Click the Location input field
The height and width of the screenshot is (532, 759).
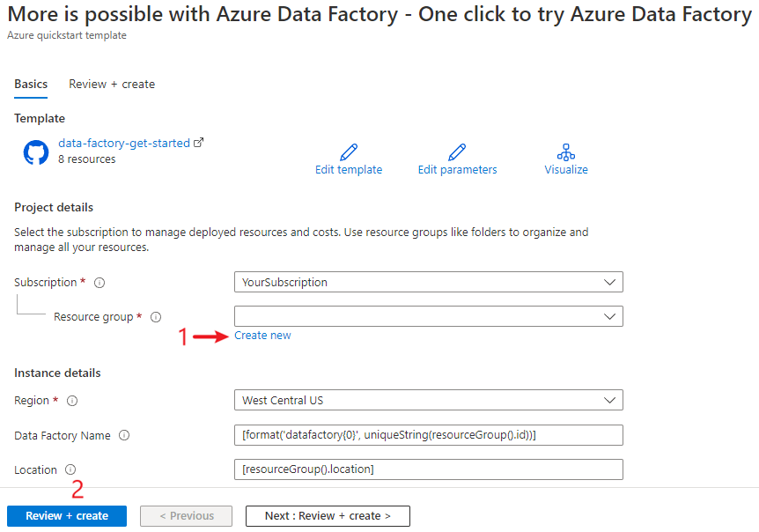tap(429, 469)
